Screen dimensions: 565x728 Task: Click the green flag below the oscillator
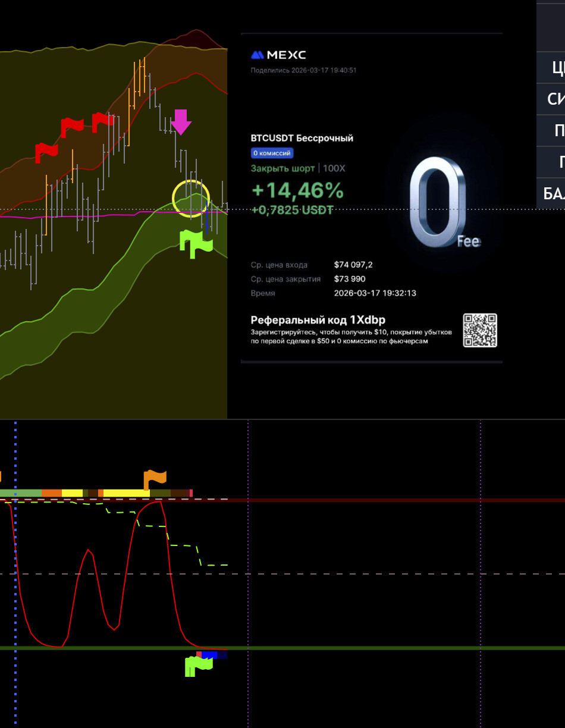(197, 665)
